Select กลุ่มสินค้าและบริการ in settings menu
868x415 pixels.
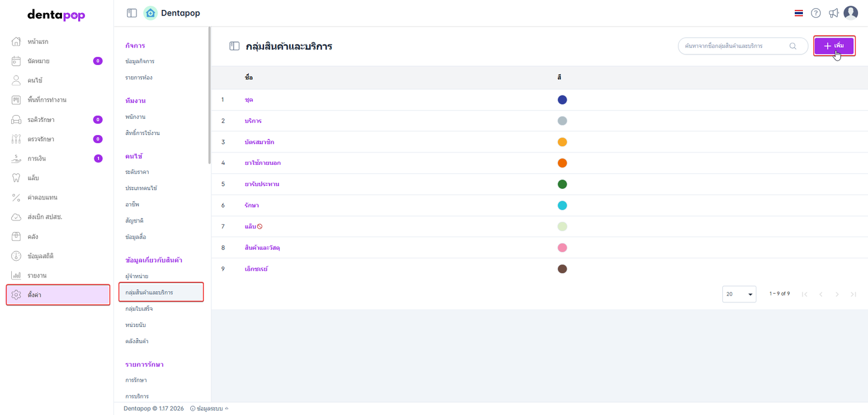pyautogui.click(x=161, y=292)
